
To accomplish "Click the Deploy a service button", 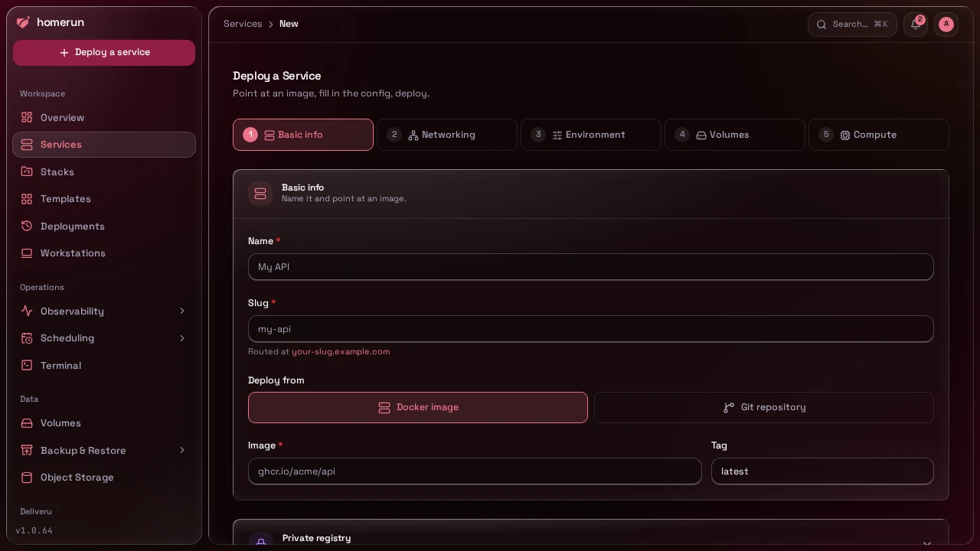I will tap(104, 53).
